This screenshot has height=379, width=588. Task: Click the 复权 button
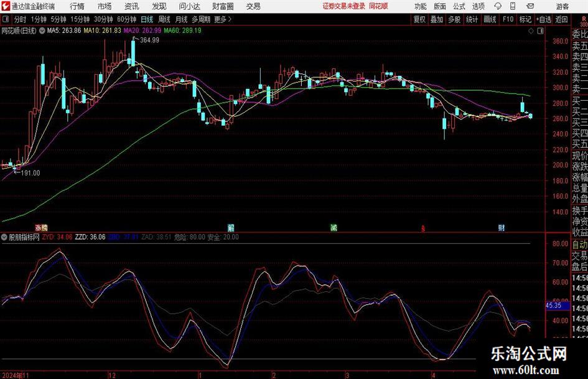(419, 19)
